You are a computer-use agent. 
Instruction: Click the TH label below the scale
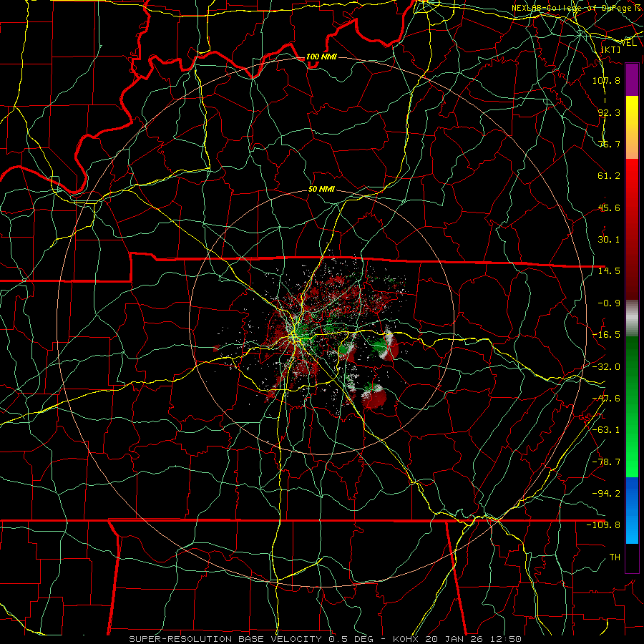[615, 557]
